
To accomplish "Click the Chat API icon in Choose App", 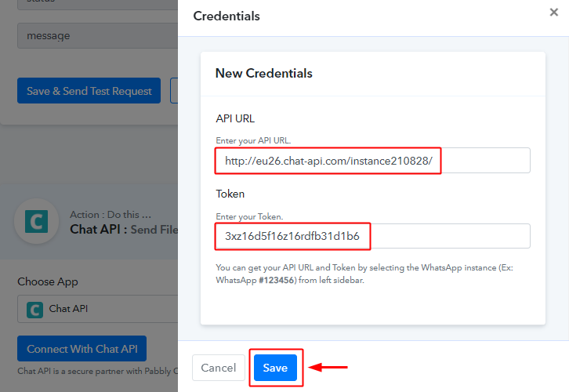I will [34, 310].
